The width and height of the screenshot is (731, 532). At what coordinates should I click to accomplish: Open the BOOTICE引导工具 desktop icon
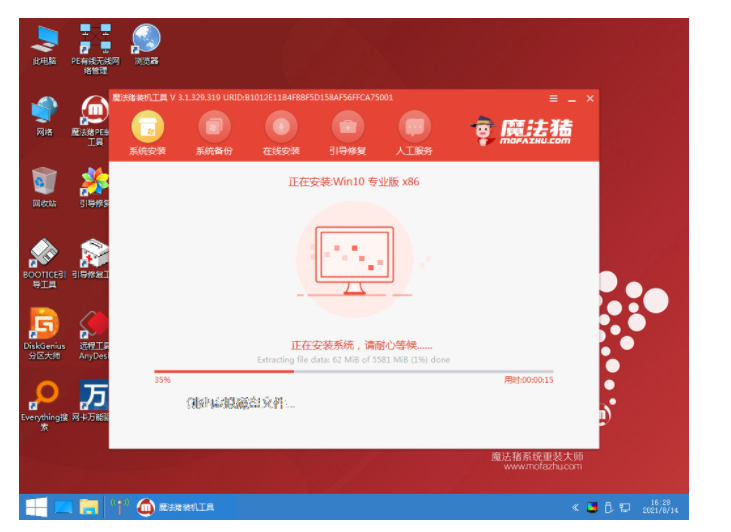coord(44,263)
